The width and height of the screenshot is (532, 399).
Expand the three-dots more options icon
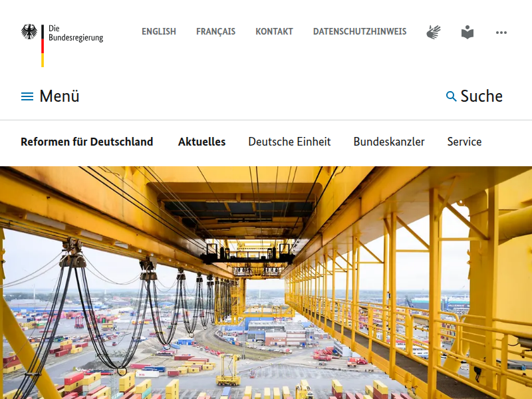click(501, 33)
